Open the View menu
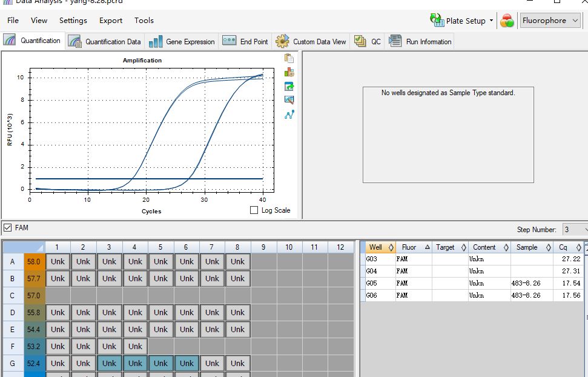This screenshot has width=588, height=377. (x=39, y=20)
